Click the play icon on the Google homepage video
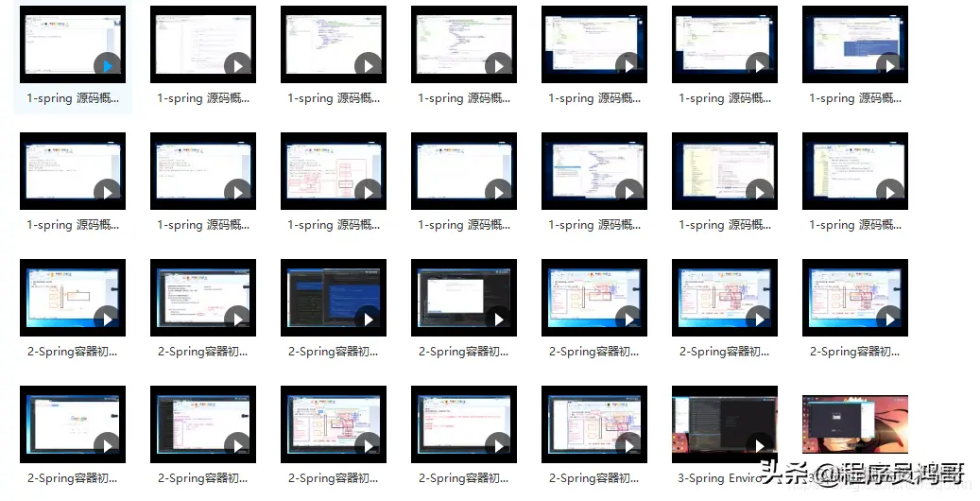980x501 pixels. (108, 445)
